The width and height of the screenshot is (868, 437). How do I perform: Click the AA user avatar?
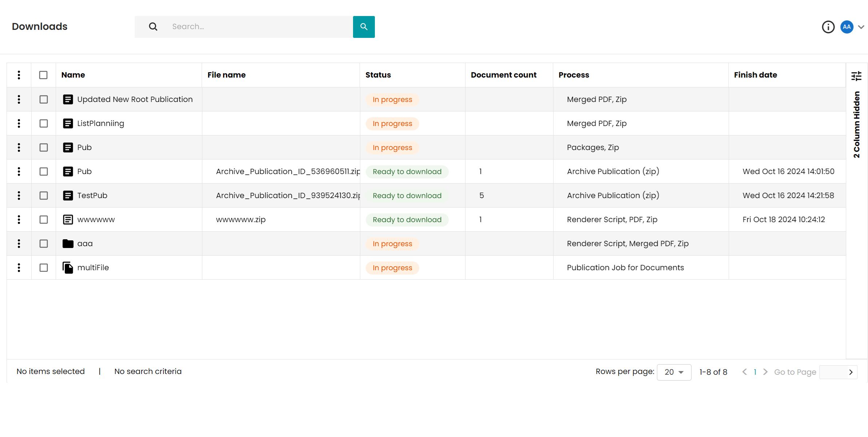[847, 27]
